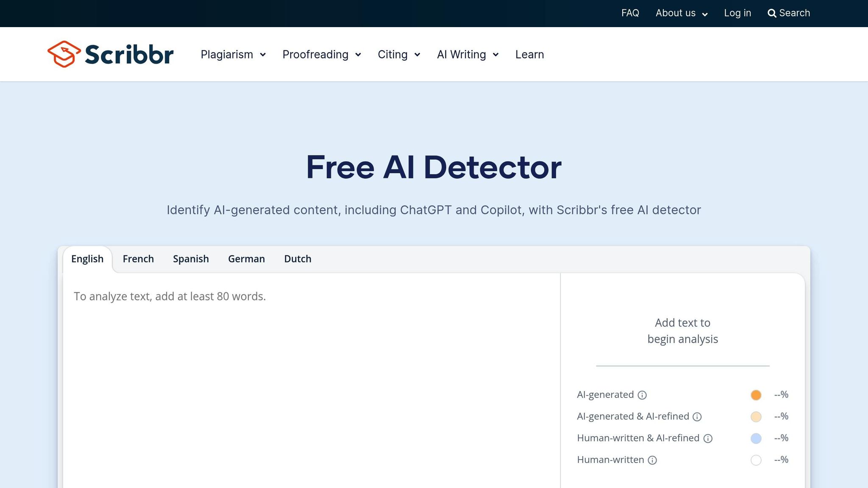Open the Citing dropdown menu
Viewport: 868px width, 488px height.
(x=399, y=55)
